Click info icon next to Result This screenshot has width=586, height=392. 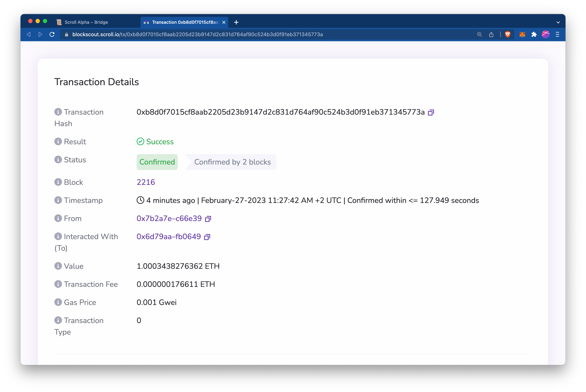58,142
